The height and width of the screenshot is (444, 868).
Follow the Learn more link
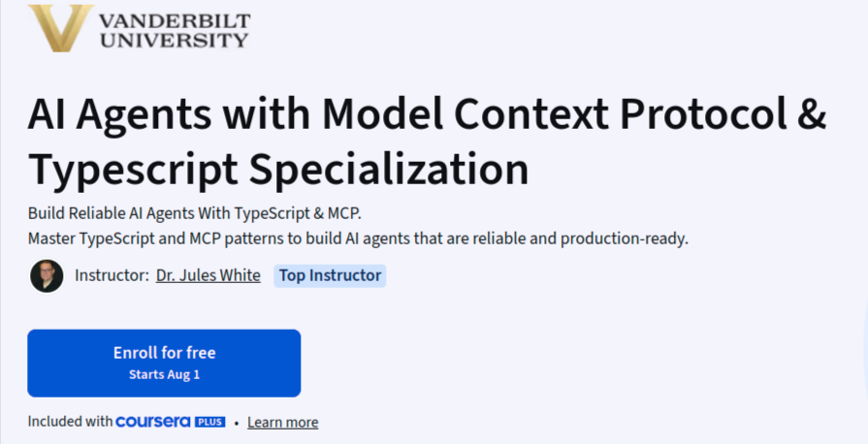coord(283,423)
